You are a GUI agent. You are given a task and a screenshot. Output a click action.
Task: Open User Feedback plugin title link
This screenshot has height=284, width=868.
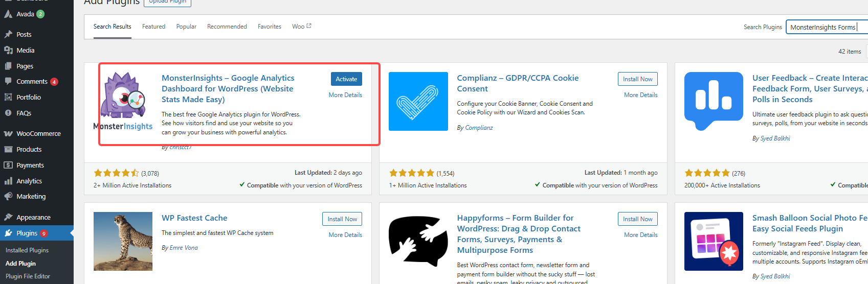click(x=810, y=89)
